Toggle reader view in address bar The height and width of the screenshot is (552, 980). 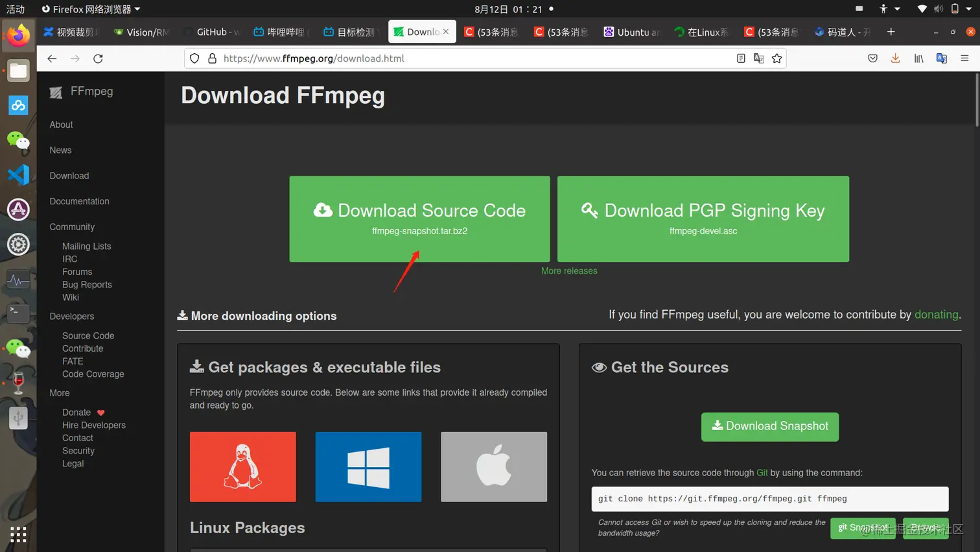[741, 58]
